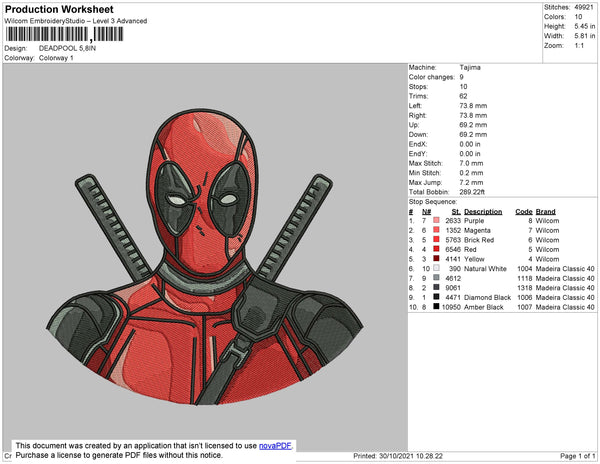Click the Trims value 62

(463, 96)
